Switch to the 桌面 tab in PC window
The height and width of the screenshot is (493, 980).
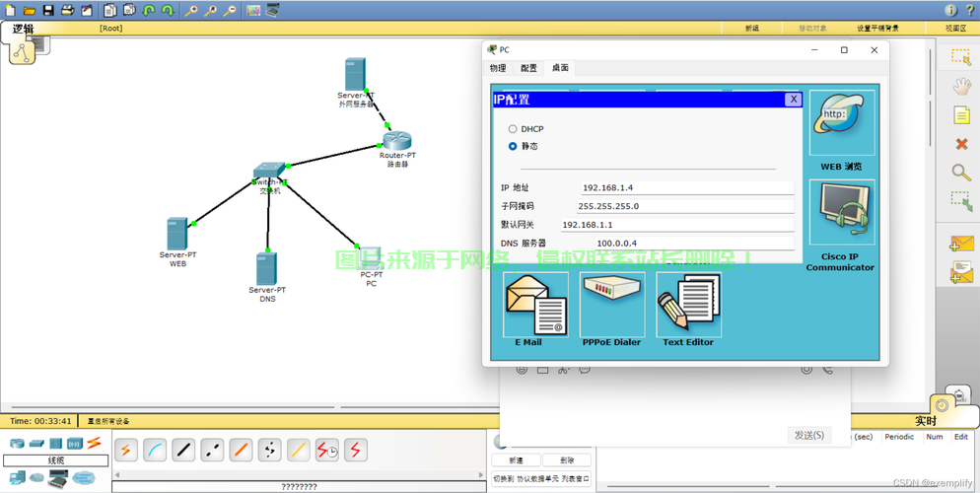(560, 68)
